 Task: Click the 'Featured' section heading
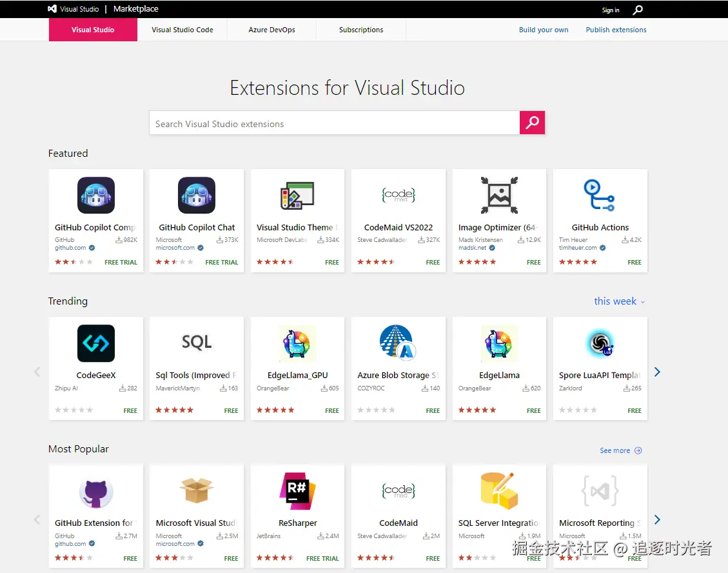[x=68, y=154]
